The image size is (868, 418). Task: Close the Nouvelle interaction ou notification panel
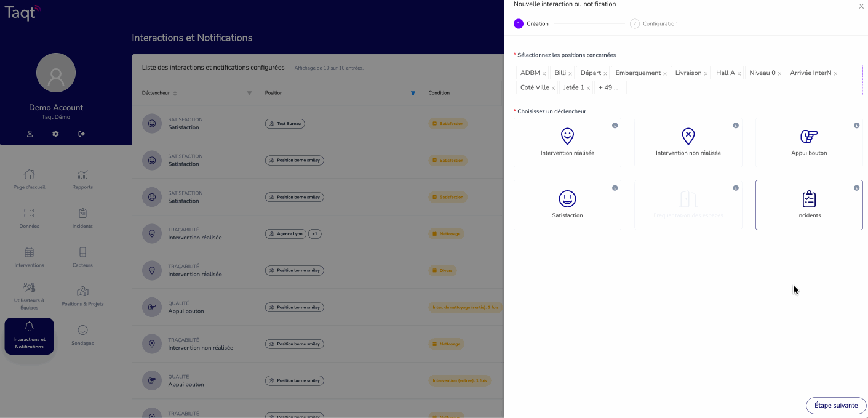pyautogui.click(x=861, y=6)
